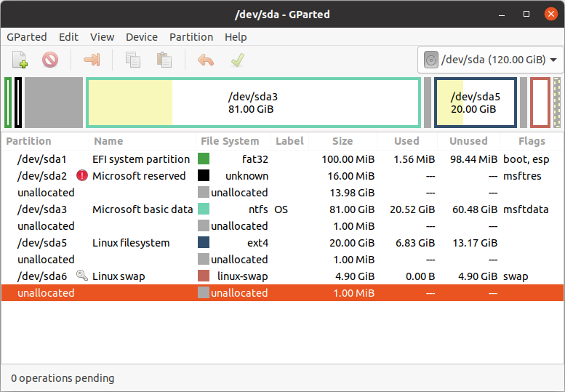Click the key lock icon beside /dev/sda6

pyautogui.click(x=82, y=276)
